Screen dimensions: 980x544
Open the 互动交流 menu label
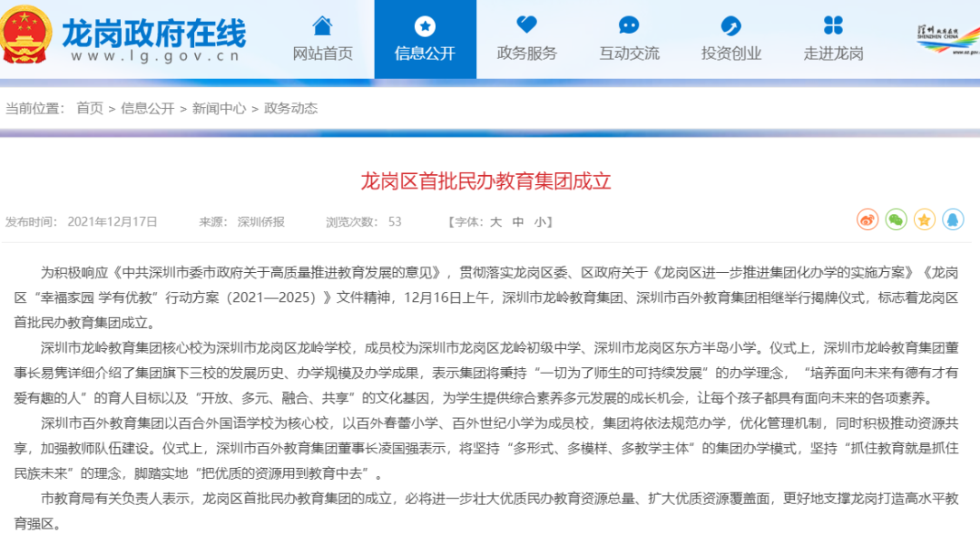click(630, 53)
